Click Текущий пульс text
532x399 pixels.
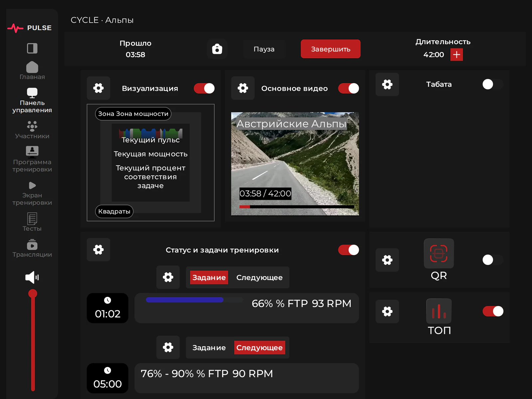pyautogui.click(x=151, y=140)
